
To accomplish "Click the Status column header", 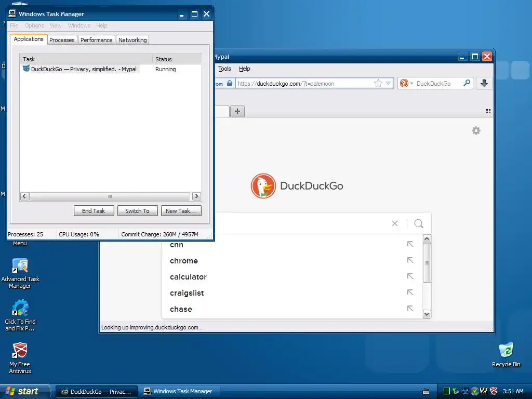I will pos(177,59).
